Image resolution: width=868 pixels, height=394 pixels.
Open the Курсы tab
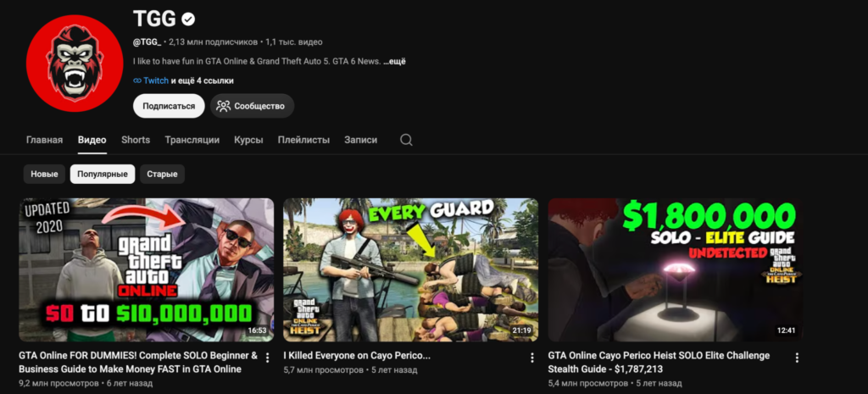(248, 140)
